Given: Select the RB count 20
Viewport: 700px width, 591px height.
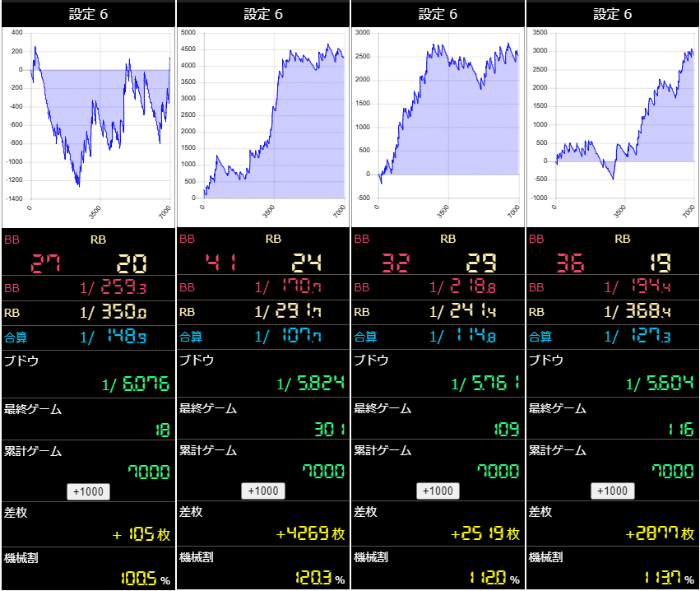Looking at the screenshot, I should click(x=132, y=263).
